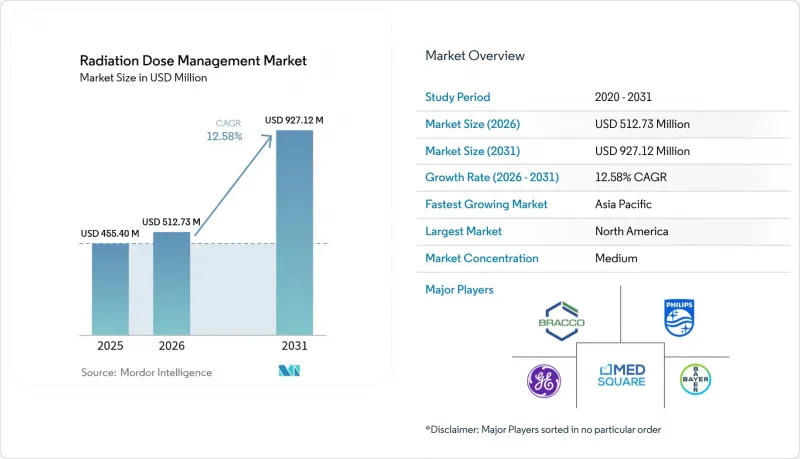Click the 'North America' value
The height and width of the screenshot is (459, 800).
pos(632,231)
